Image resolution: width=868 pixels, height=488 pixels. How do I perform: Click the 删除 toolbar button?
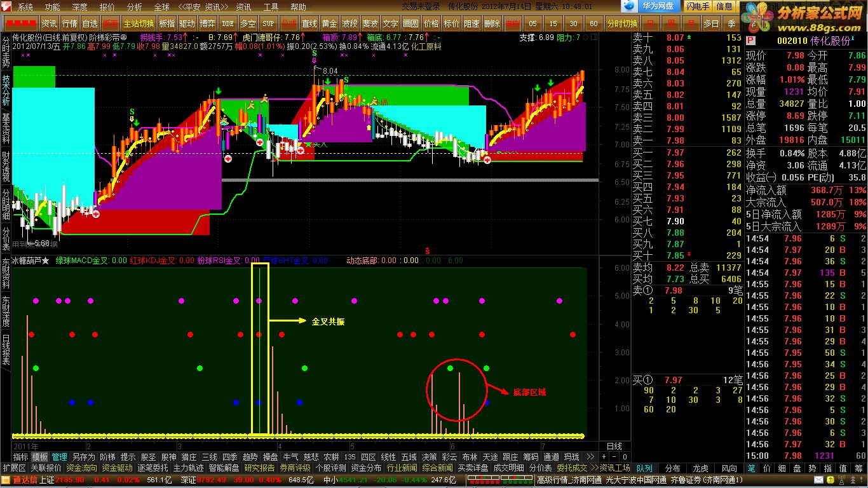[x=492, y=24]
